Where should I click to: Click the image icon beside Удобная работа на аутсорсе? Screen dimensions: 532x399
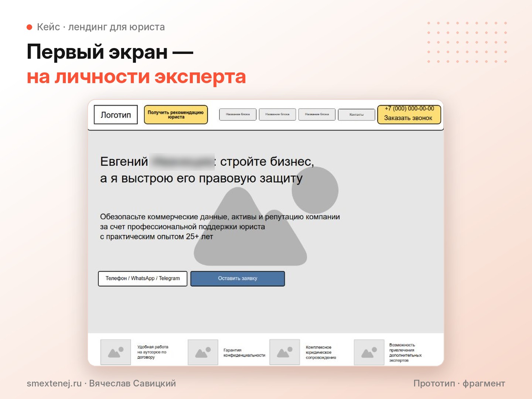coord(116,352)
